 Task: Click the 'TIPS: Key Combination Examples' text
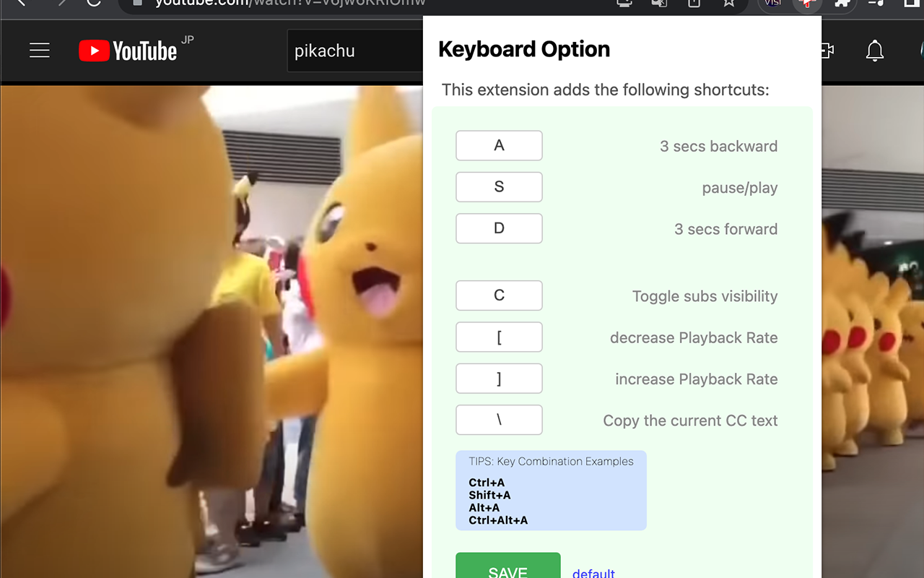coord(552,461)
